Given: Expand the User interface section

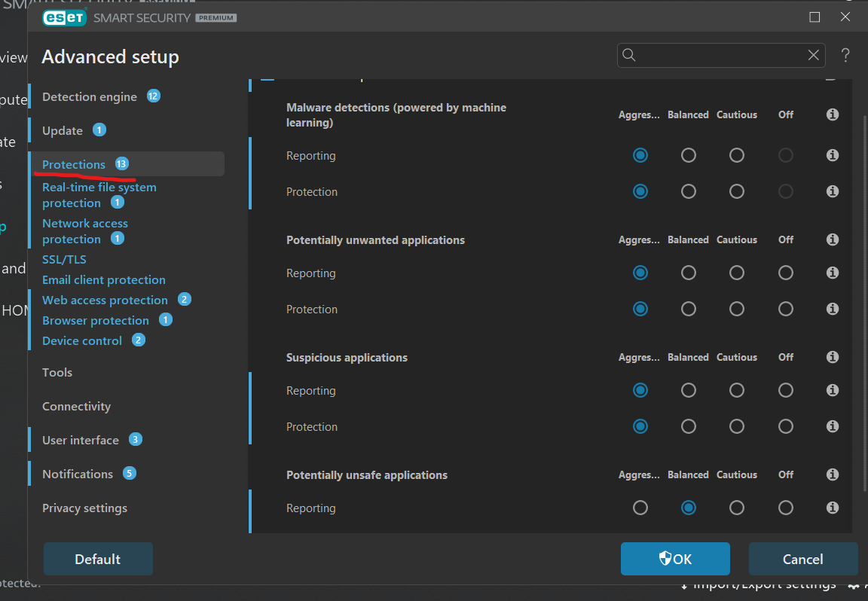Looking at the screenshot, I should (81, 440).
